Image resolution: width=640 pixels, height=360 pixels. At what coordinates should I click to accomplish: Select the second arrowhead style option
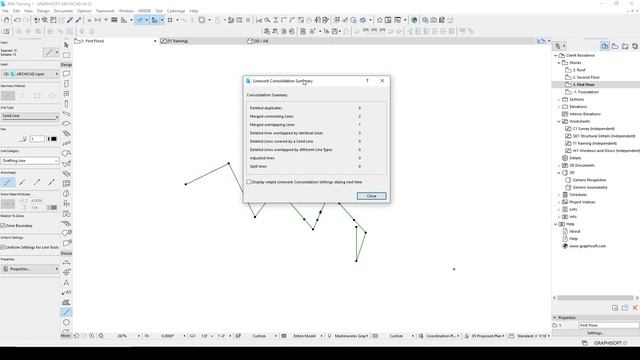pyautogui.click(x=22, y=182)
